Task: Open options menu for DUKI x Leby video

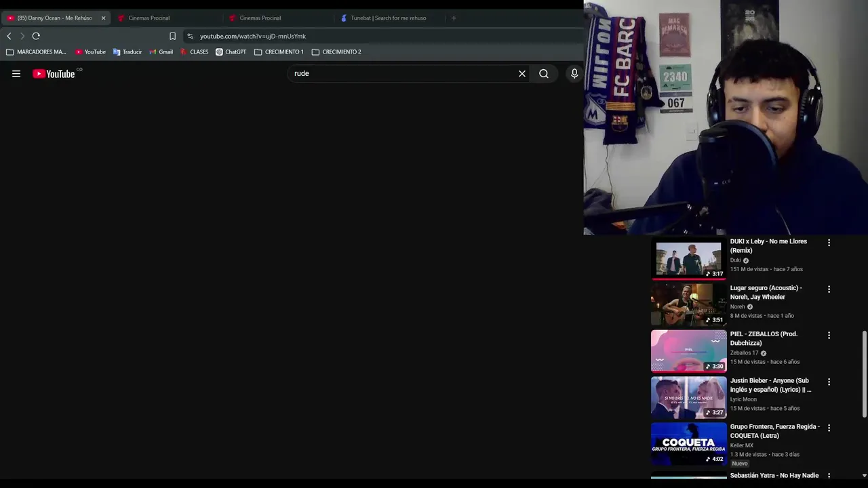Action: click(829, 243)
